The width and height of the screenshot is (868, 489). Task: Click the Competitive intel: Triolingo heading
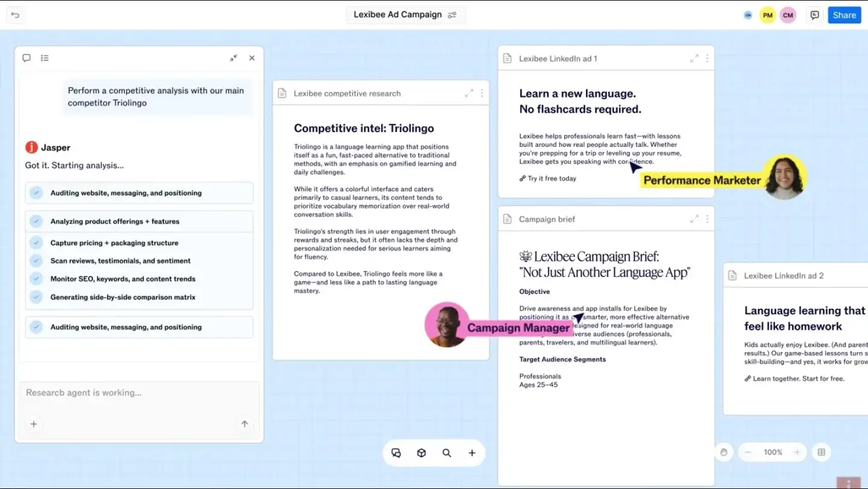point(364,128)
